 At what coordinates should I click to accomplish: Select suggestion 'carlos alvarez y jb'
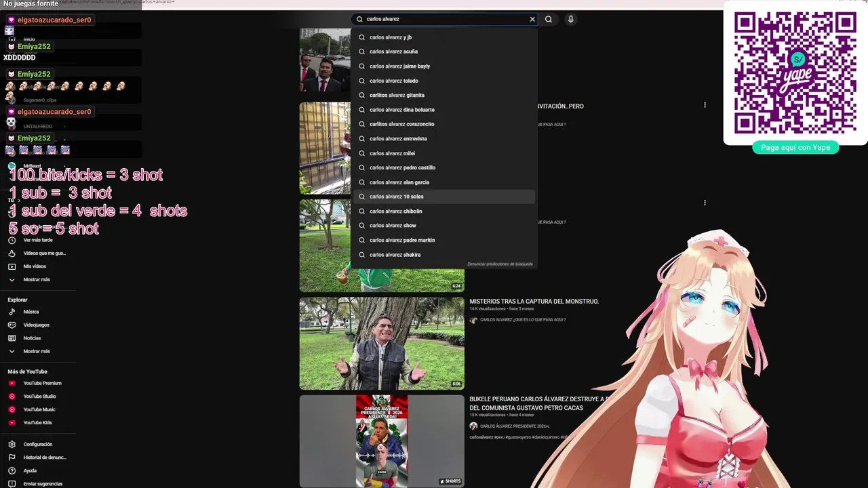coord(444,37)
